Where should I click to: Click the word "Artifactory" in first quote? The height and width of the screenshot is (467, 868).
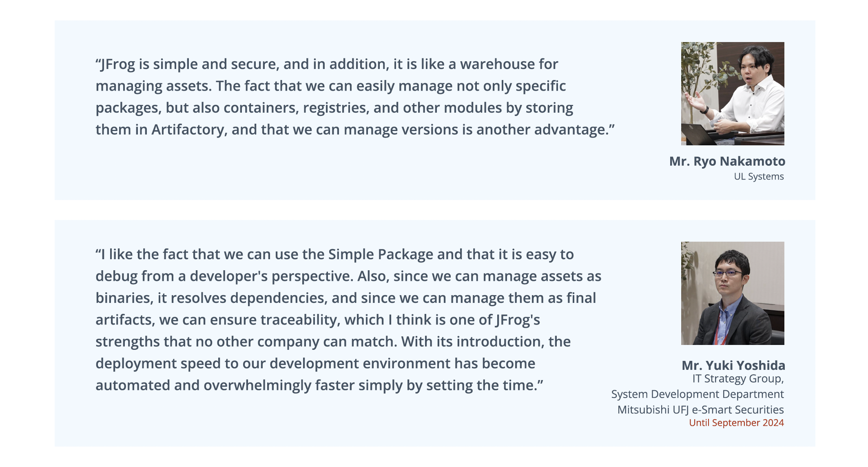pos(188,130)
